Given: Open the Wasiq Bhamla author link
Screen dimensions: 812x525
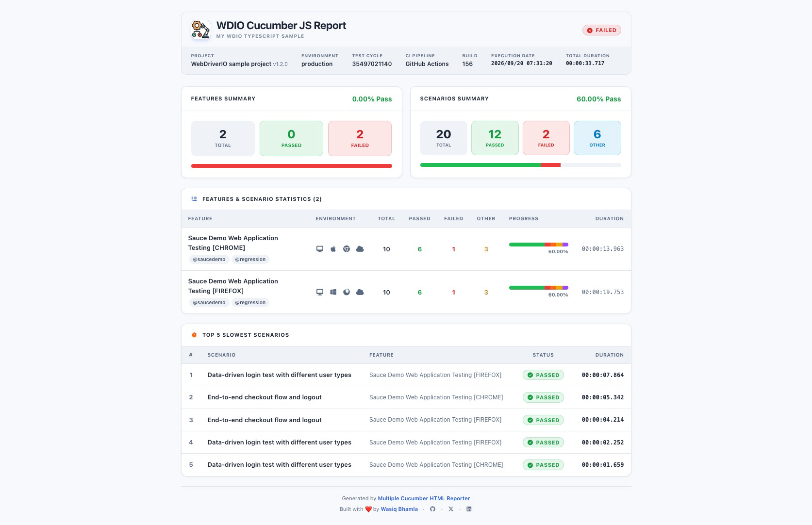Looking at the screenshot, I should tap(399, 509).
